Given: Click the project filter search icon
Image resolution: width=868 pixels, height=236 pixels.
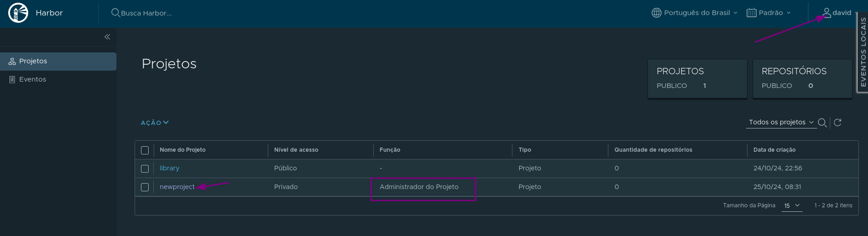Looking at the screenshot, I should 822,123.
